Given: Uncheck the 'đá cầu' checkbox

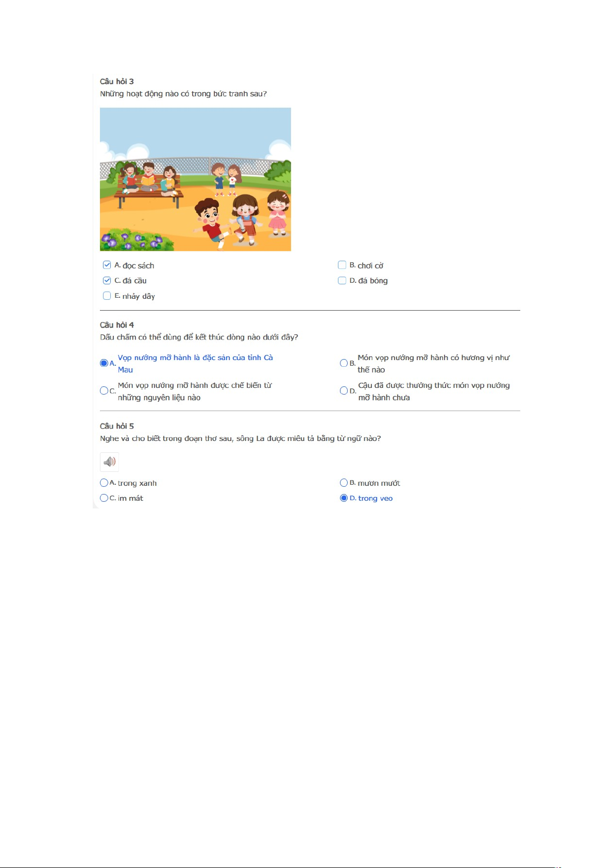Looking at the screenshot, I should (x=107, y=280).
